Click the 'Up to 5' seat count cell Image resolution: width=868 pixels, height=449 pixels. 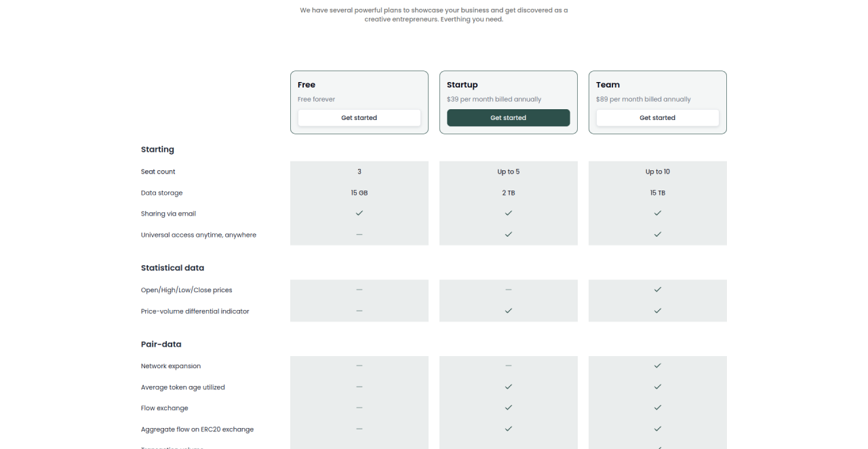tap(508, 172)
